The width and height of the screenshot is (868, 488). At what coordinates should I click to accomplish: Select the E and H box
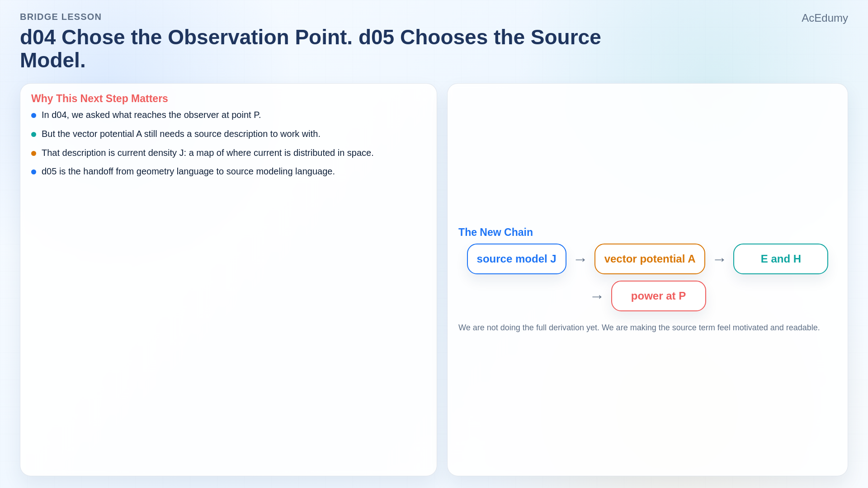pyautogui.click(x=781, y=259)
